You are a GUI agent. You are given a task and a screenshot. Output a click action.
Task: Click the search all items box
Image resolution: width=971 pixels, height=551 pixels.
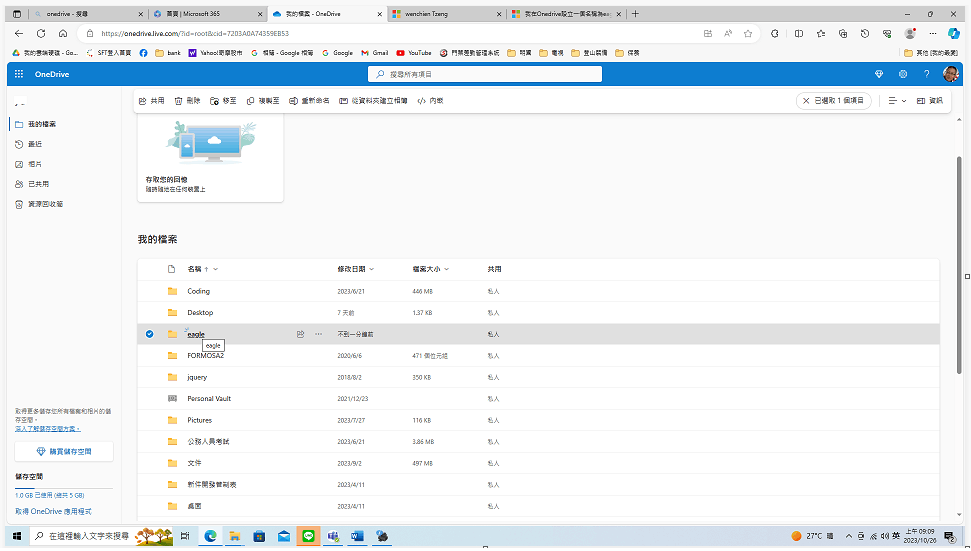click(485, 74)
